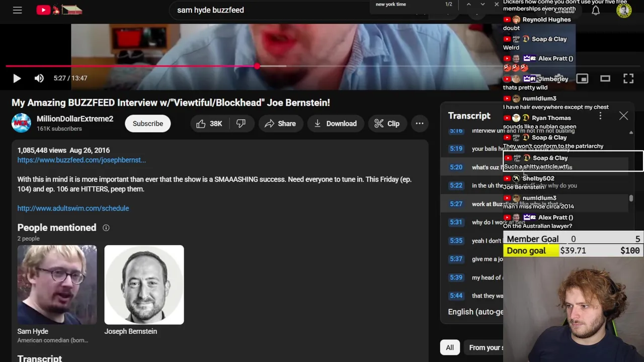Jump to transcript timestamp 5:44
The width and height of the screenshot is (644, 362).
coord(456,296)
